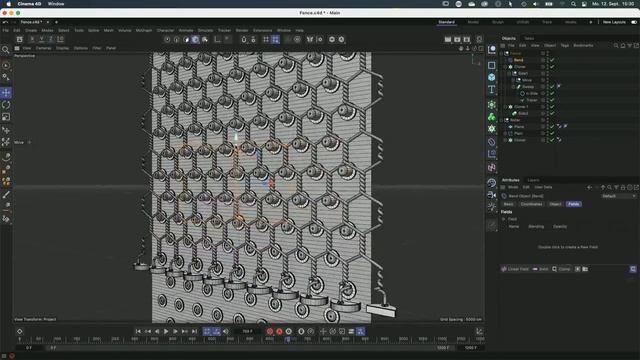Search in the Attributes manager
The height and width of the screenshot is (360, 640).
[x=609, y=187]
